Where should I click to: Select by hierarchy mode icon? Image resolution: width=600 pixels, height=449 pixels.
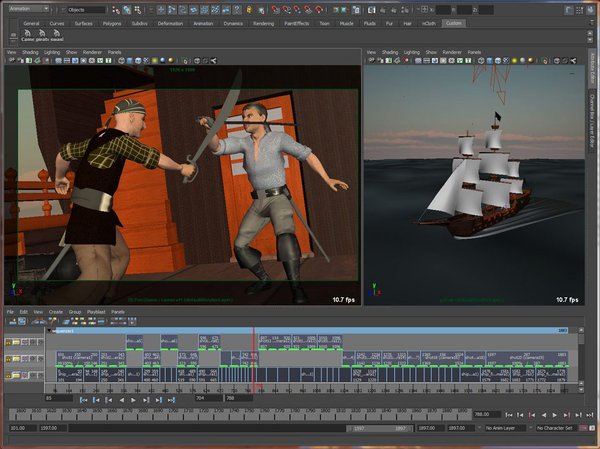point(116,10)
